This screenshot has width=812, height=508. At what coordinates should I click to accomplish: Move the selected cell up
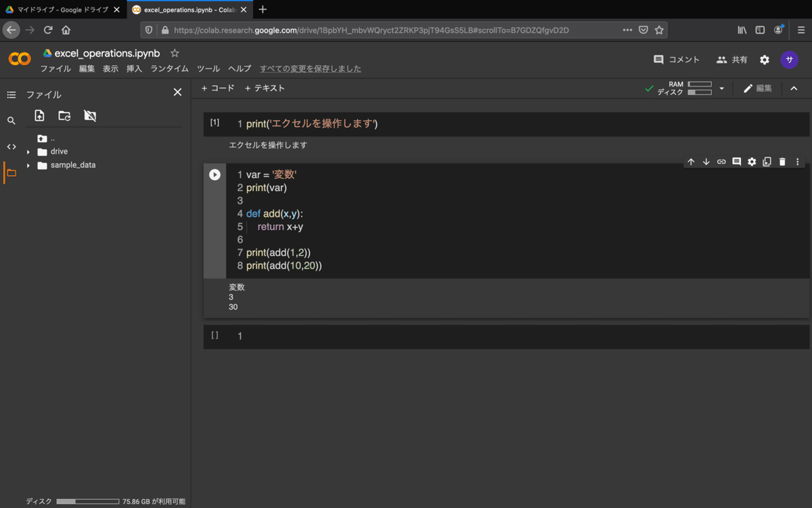691,161
